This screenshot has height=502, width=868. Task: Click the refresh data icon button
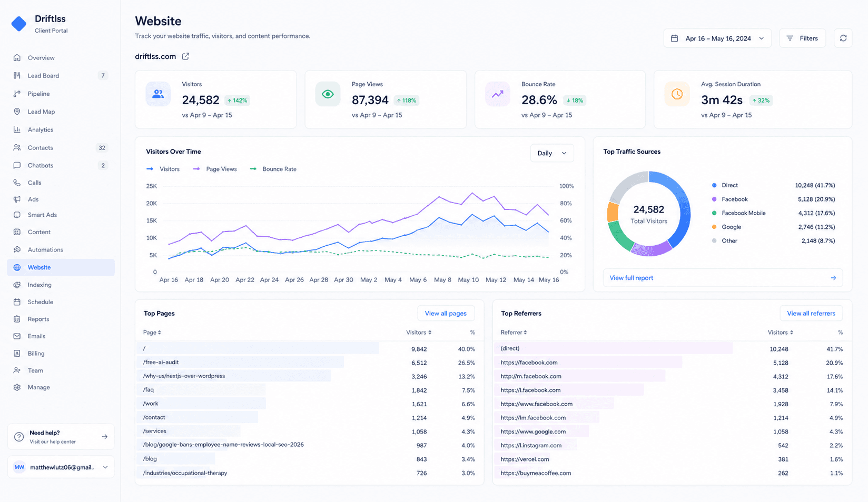pyautogui.click(x=843, y=38)
